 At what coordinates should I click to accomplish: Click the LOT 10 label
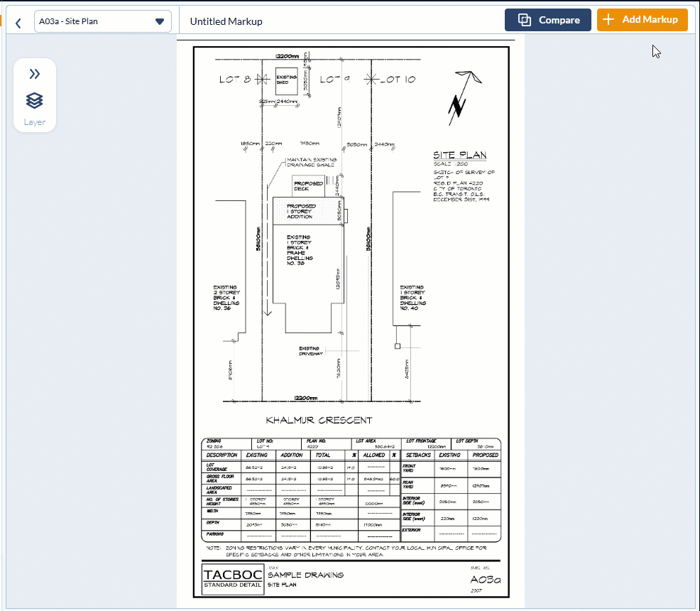(x=398, y=80)
